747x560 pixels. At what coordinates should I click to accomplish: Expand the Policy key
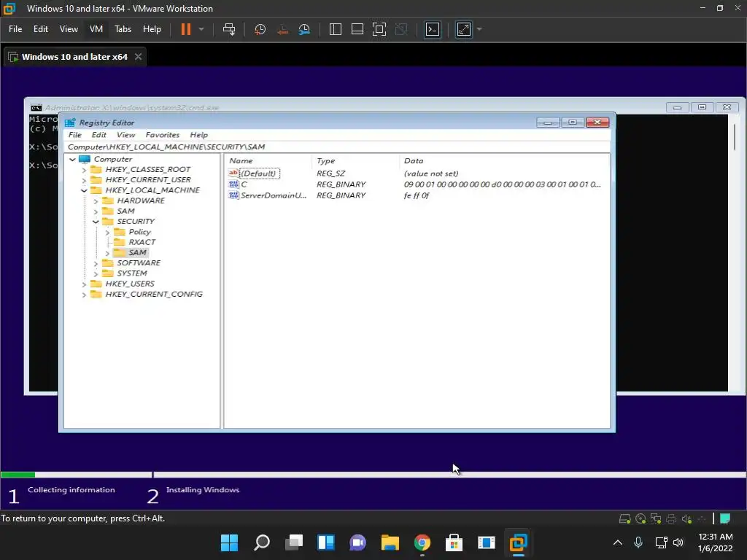click(107, 233)
